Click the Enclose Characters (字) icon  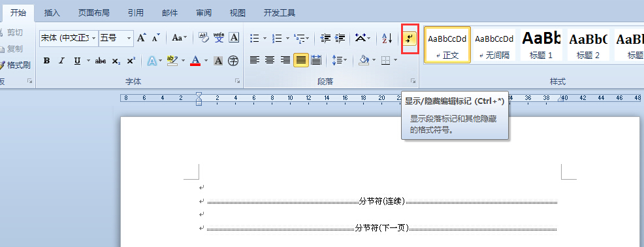pyautogui.click(x=233, y=61)
